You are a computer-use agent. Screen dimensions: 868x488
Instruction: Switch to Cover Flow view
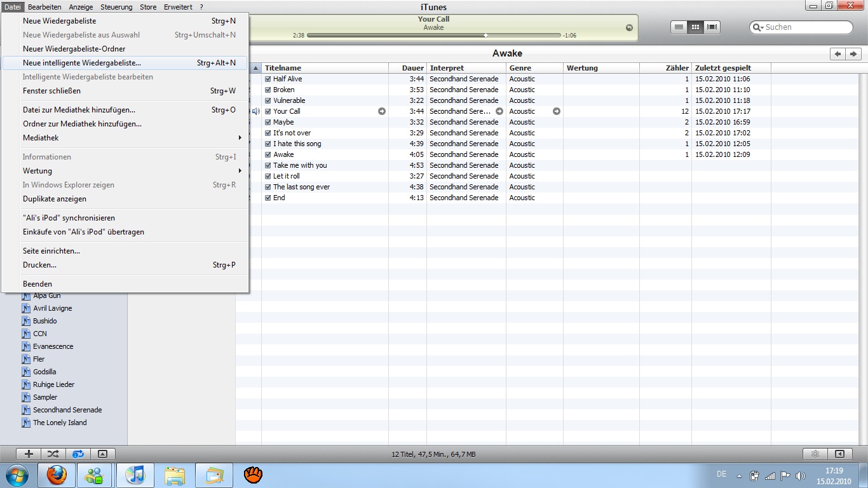(712, 27)
